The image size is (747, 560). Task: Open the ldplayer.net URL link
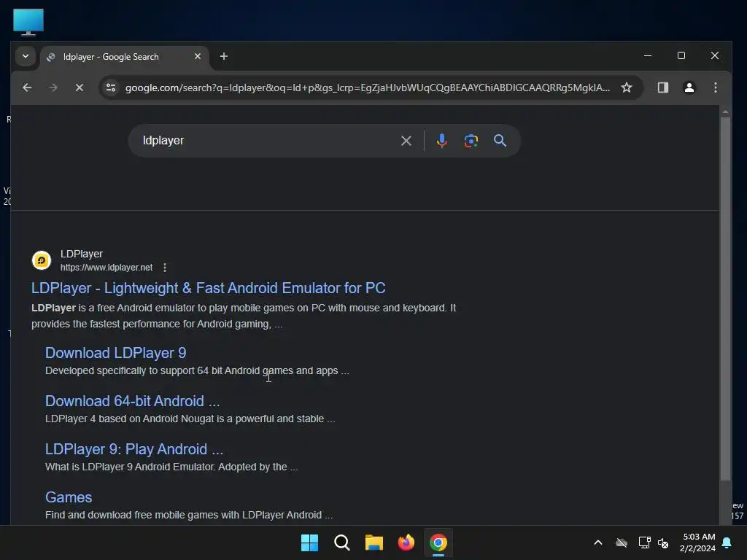pos(107,268)
